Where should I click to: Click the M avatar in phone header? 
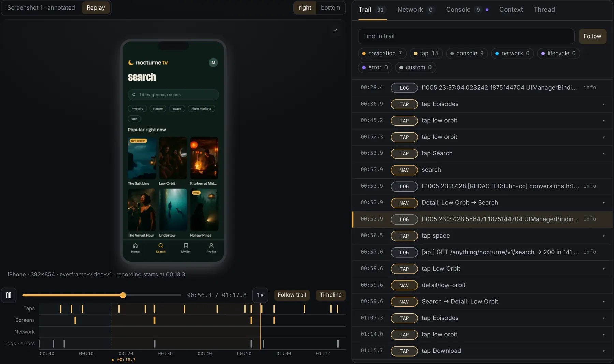click(213, 62)
